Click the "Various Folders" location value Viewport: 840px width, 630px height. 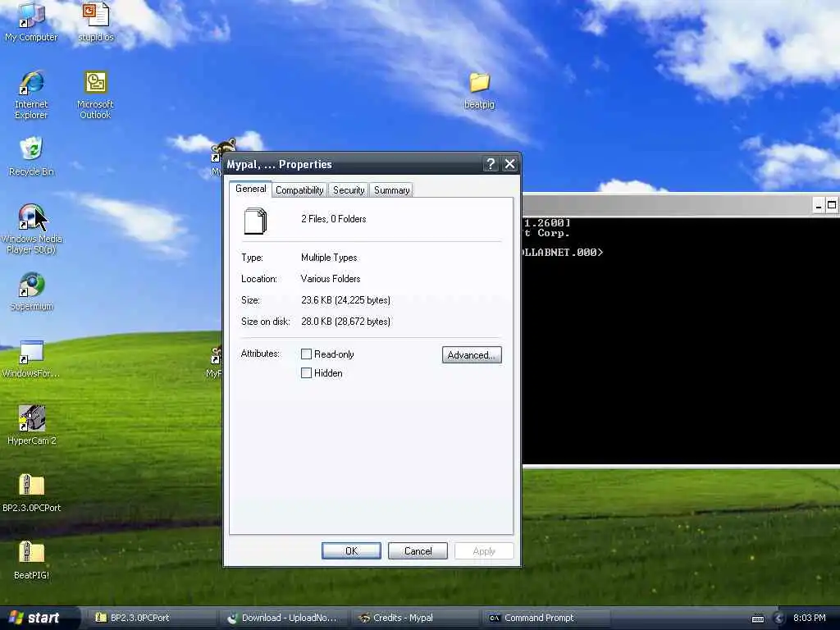click(x=331, y=279)
